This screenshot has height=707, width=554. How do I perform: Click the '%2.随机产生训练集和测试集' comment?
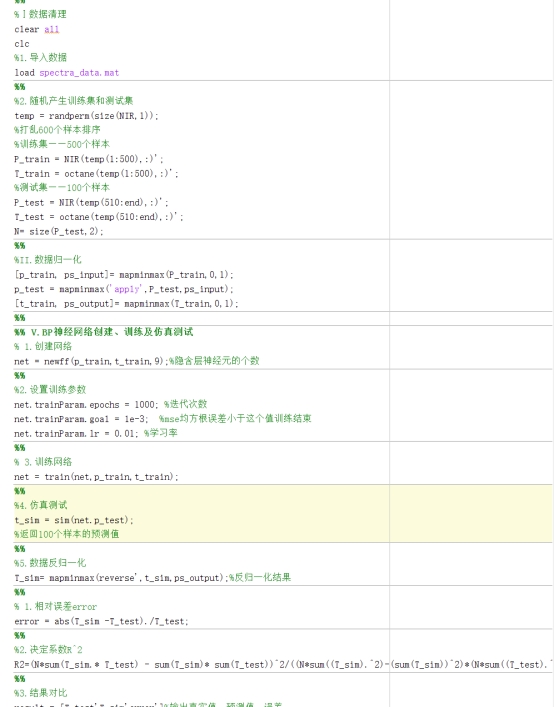pyautogui.click(x=73, y=101)
